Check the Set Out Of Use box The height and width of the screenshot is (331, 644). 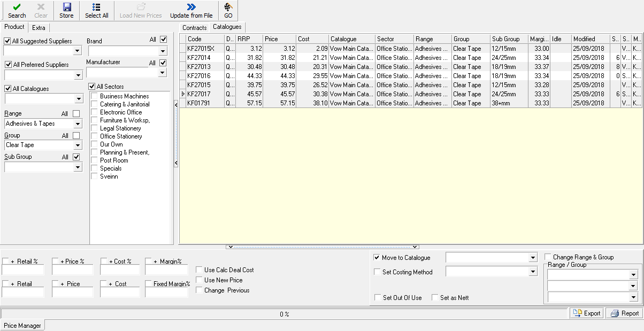pos(378,298)
